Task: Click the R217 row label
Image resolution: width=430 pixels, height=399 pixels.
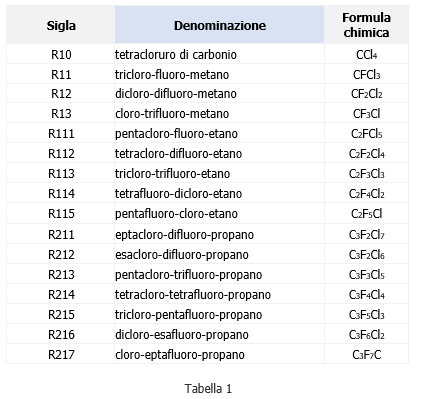Action: 61,354
